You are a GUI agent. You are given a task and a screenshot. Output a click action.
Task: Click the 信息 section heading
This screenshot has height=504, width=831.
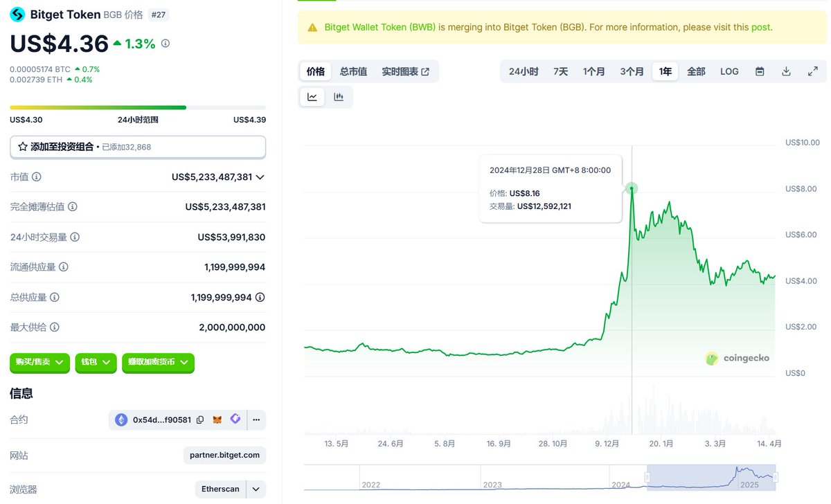(21, 393)
